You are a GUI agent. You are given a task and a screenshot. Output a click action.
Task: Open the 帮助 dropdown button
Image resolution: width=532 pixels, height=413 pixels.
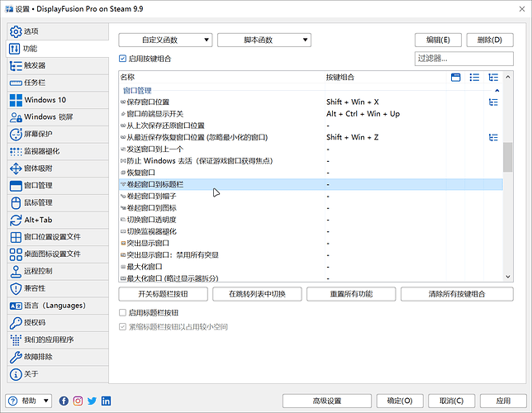(29, 401)
